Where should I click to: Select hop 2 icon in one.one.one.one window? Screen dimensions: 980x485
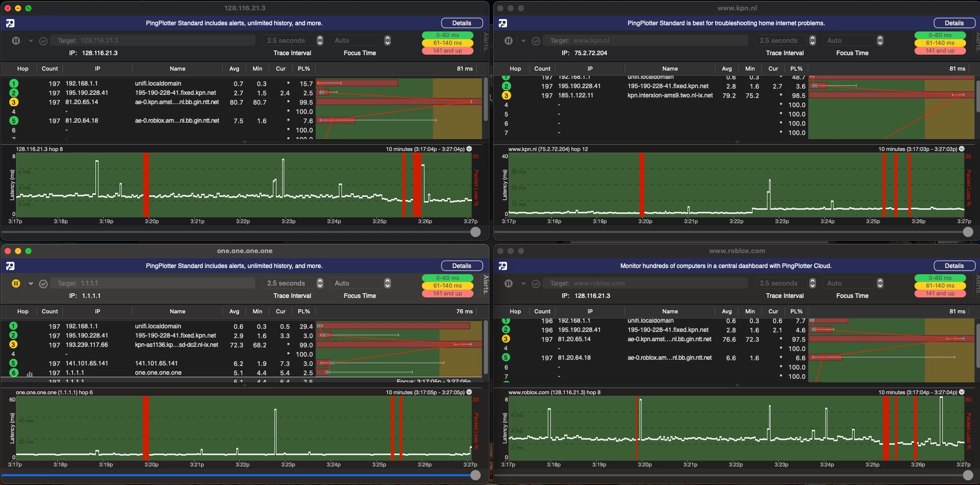coord(13,336)
